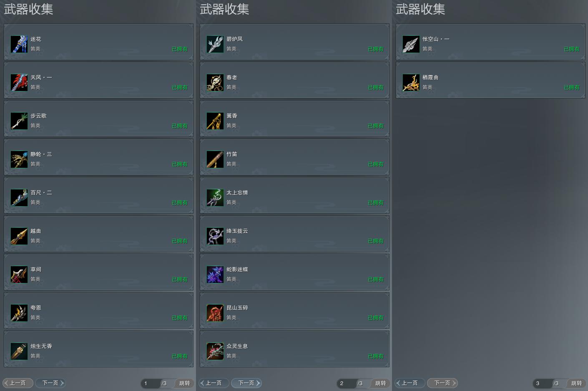Select the 众灵生息 weapon icon
The height and width of the screenshot is (391, 588).
pyautogui.click(x=215, y=351)
